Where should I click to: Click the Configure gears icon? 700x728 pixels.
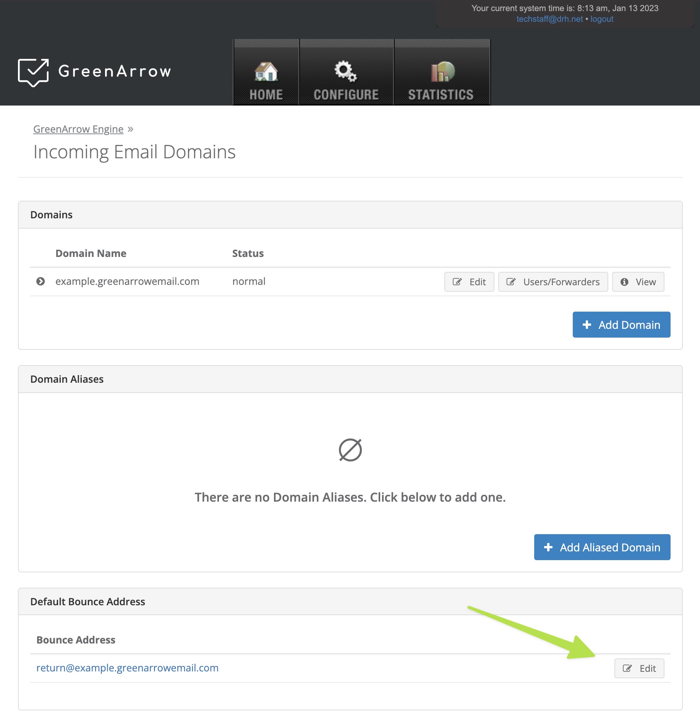345,71
